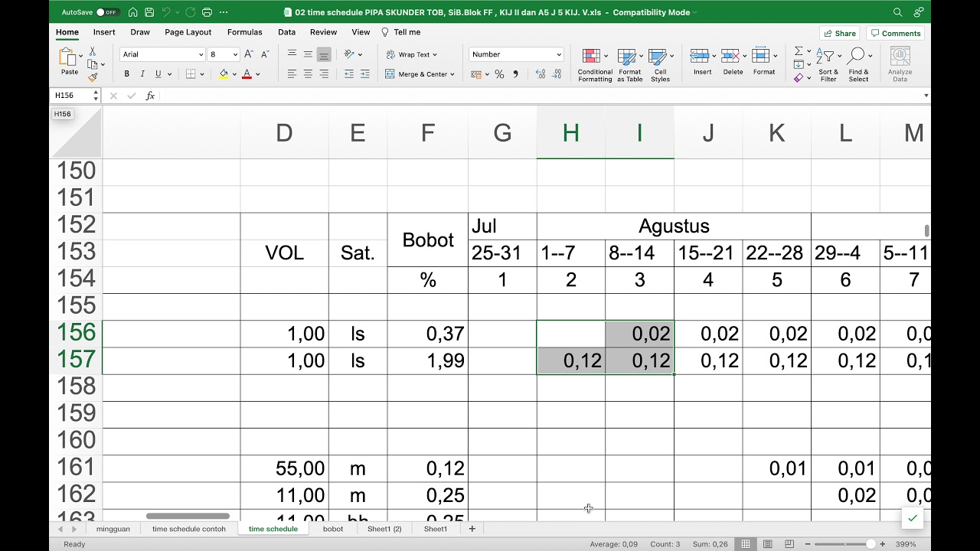
Task: Click the Insert cells button
Action: point(702,62)
